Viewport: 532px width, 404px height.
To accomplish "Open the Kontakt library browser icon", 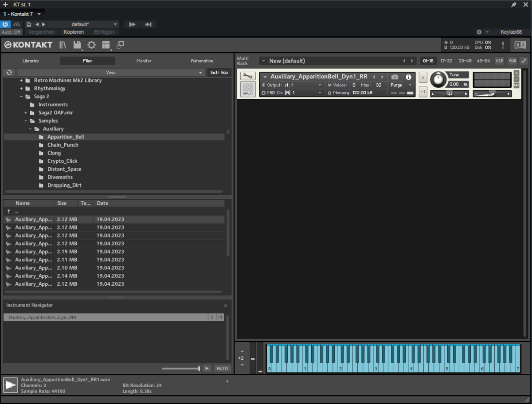I will (x=63, y=45).
